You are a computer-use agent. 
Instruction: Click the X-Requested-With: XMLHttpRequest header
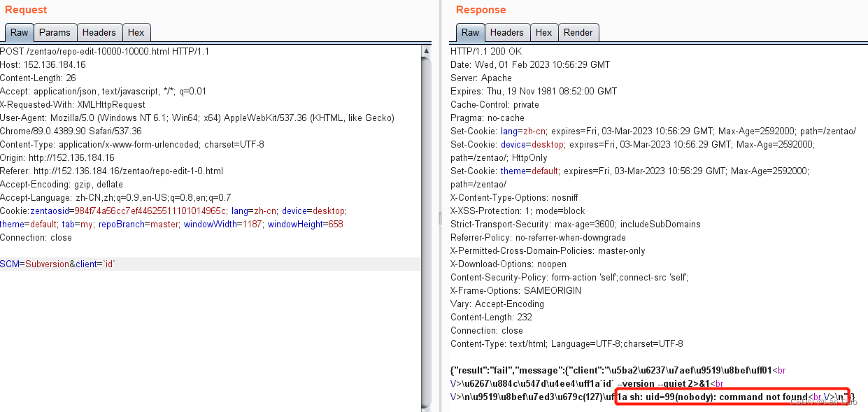pos(73,105)
